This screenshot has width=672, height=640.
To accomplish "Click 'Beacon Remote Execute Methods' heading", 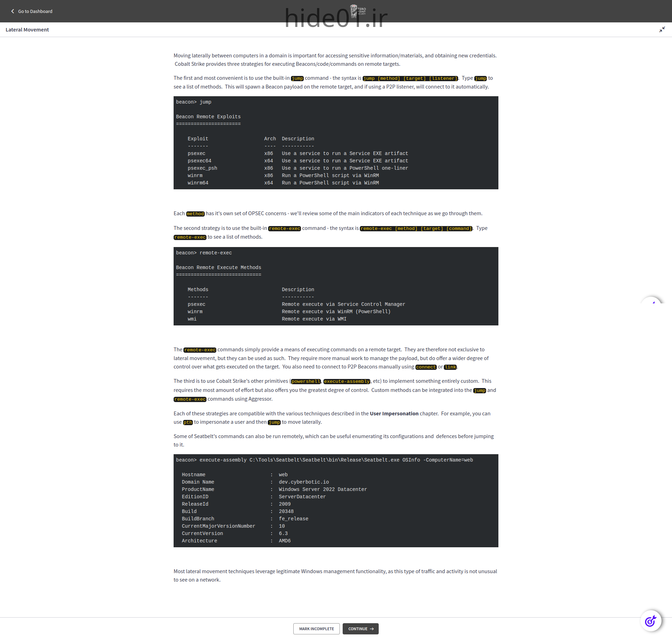I will (218, 267).
